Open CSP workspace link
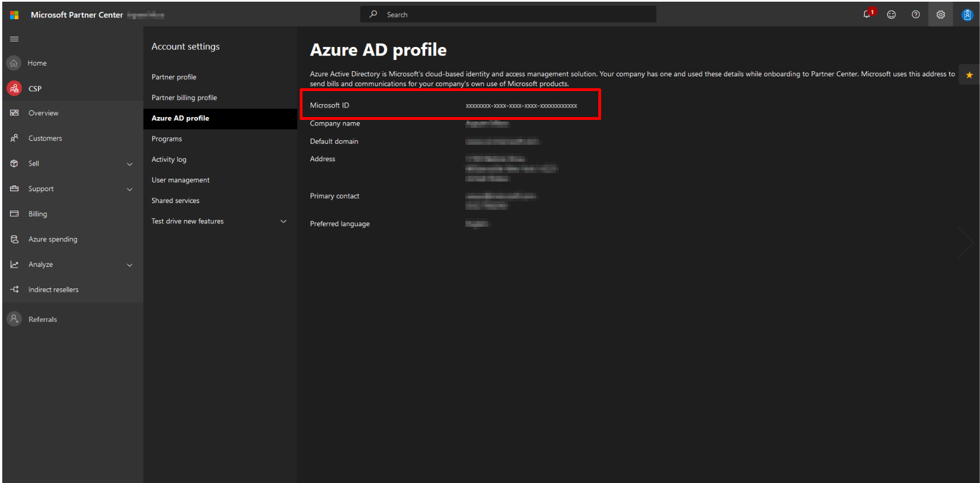Image resolution: width=980 pixels, height=483 pixels. pyautogui.click(x=35, y=89)
